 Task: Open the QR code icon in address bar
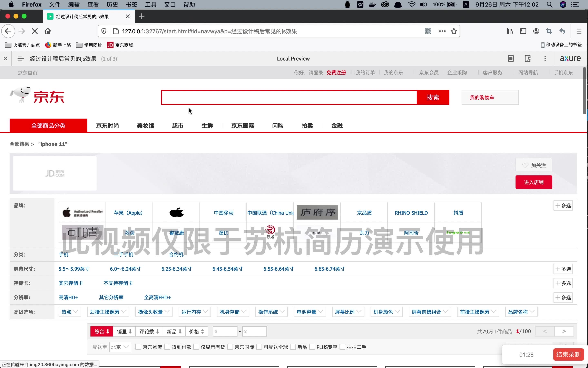pyautogui.click(x=428, y=31)
